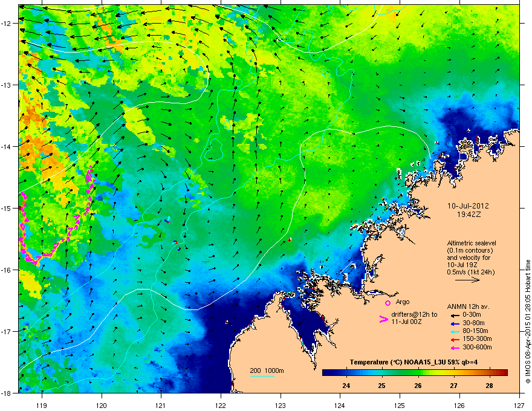Click the '0.5m/s (1kt 24h)' scale text
Screen dimensions: 532x411
(x=470, y=272)
